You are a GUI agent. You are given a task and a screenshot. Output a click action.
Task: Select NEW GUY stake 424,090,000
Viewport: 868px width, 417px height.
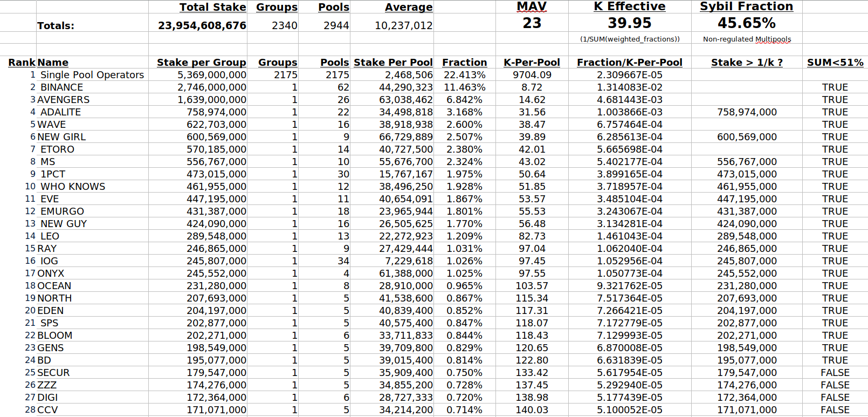point(217,224)
